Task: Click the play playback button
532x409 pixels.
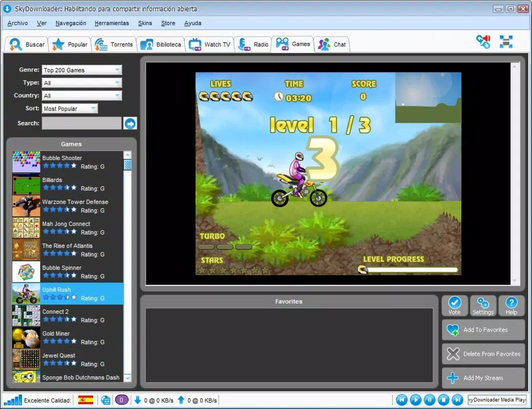Action: click(415, 400)
